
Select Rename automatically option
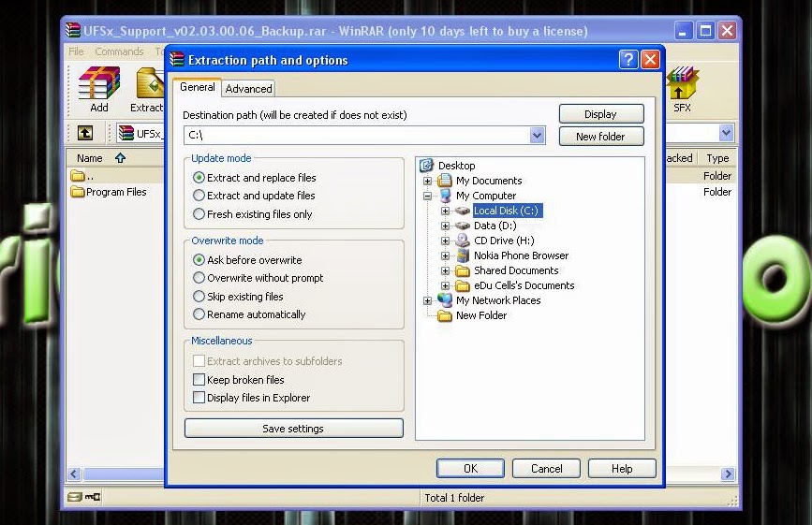(199, 314)
